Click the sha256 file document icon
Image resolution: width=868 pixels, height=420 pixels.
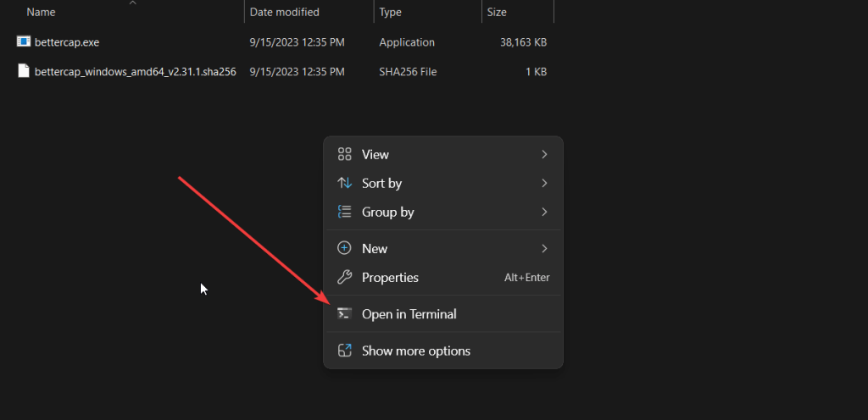(x=24, y=71)
